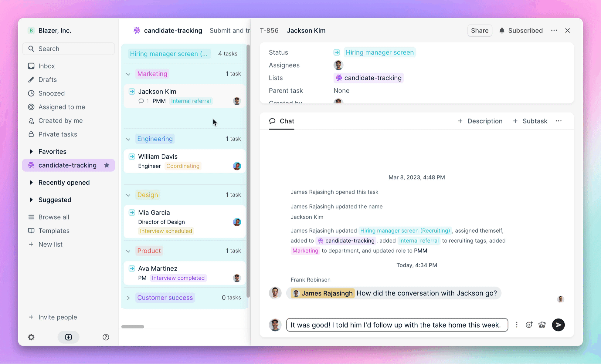Viewport: 601px width, 364px height.
Task: Collapse the Engineering department section
Action: click(x=128, y=139)
